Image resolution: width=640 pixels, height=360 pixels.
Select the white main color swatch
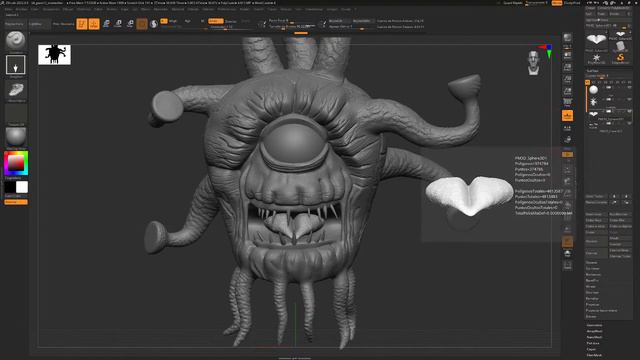click(22, 187)
